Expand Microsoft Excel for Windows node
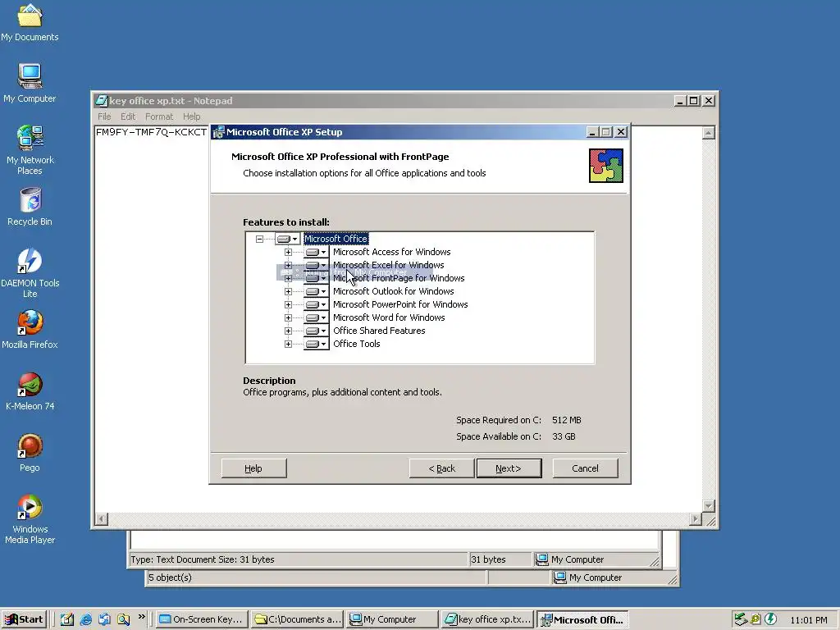This screenshot has width=840, height=630. [288, 265]
